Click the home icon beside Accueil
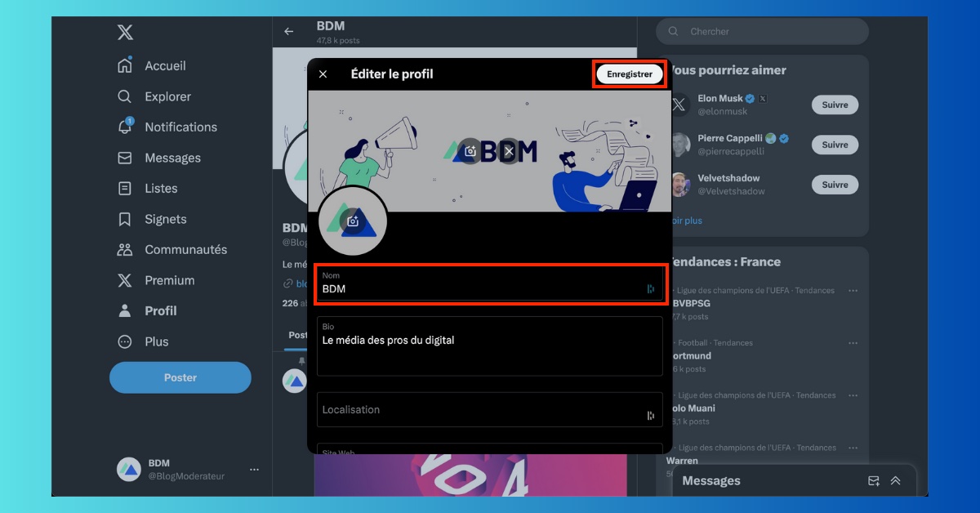 125,66
